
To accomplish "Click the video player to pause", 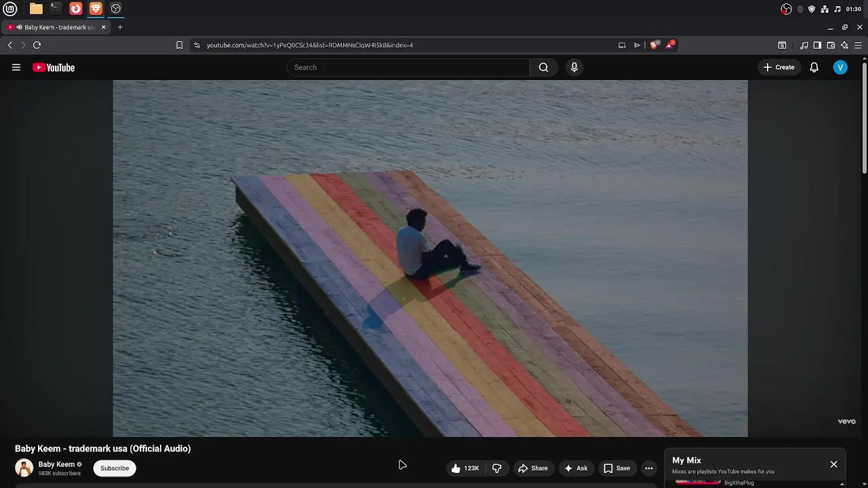I will [430, 258].
